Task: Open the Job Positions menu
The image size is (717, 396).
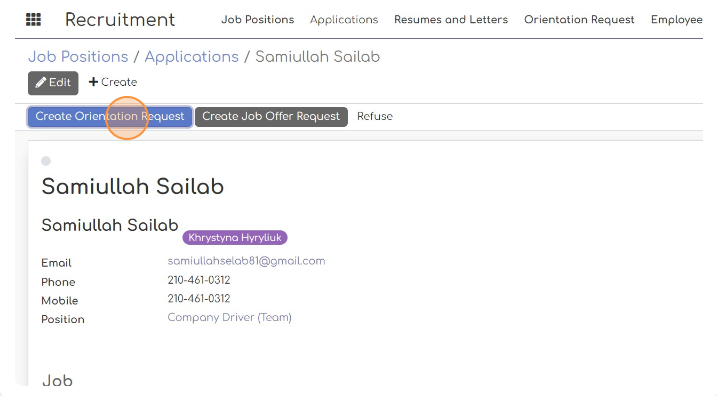Action: 257,20
